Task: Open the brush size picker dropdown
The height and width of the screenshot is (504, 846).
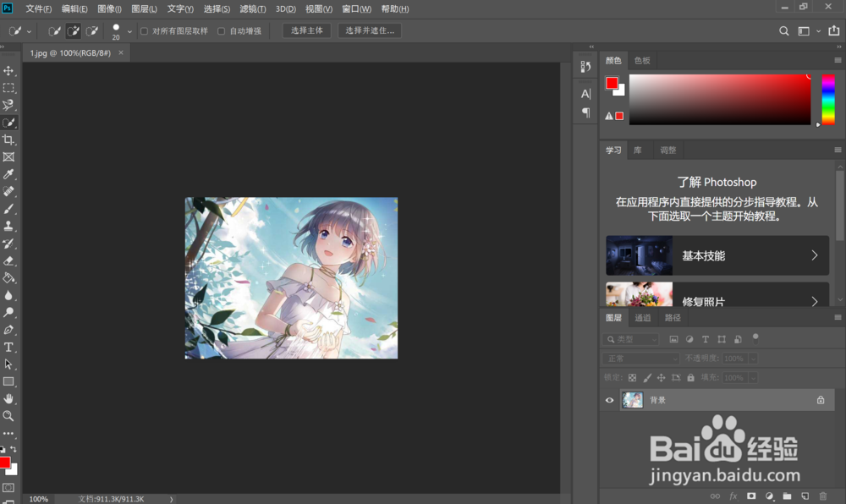Action: tap(129, 32)
